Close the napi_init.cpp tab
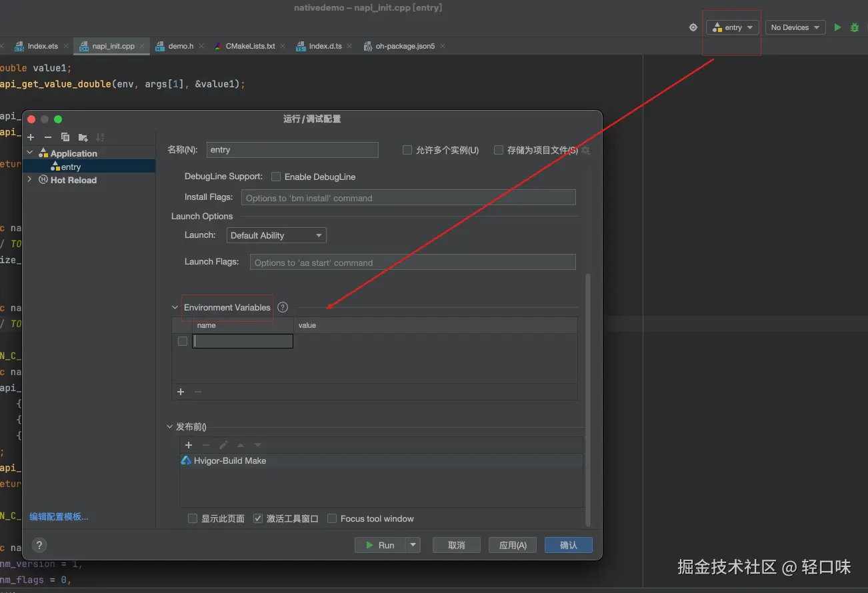Image resolution: width=868 pixels, height=593 pixels. [x=142, y=46]
